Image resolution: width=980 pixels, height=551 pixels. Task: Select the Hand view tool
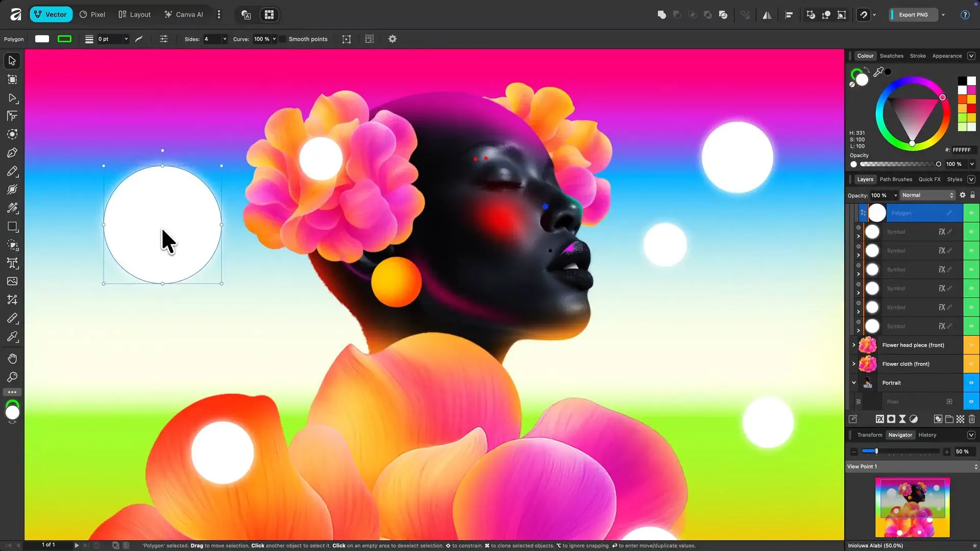point(12,359)
